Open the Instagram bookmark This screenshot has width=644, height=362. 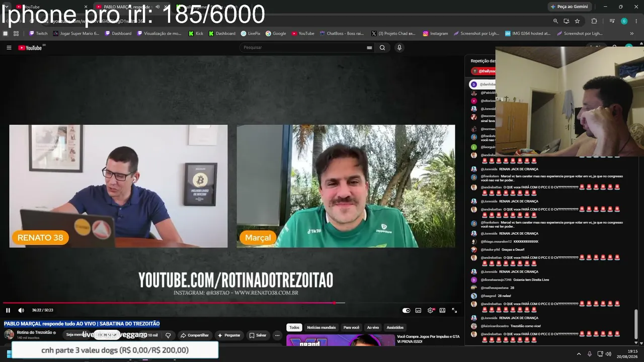click(435, 34)
